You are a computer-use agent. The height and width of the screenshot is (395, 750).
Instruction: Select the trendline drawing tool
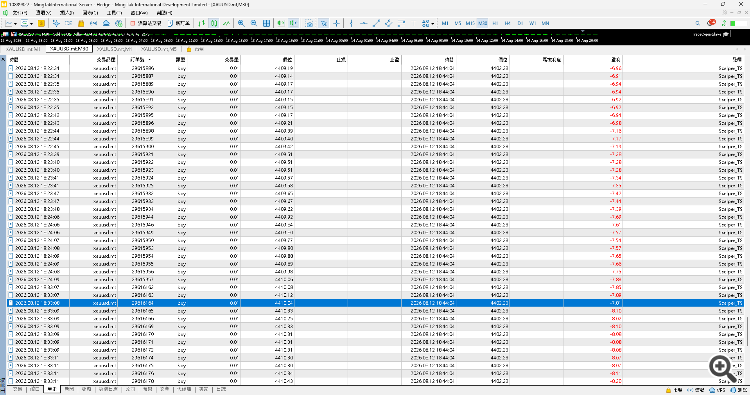coord(376,23)
